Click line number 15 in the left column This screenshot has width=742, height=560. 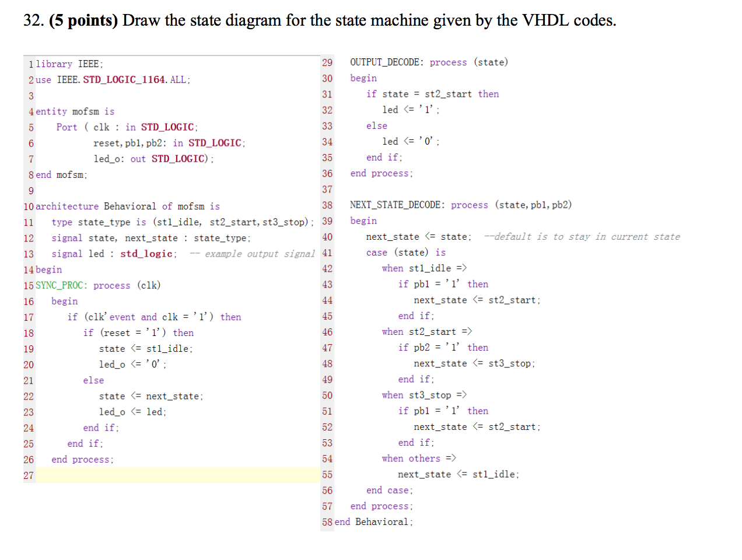pos(29,285)
